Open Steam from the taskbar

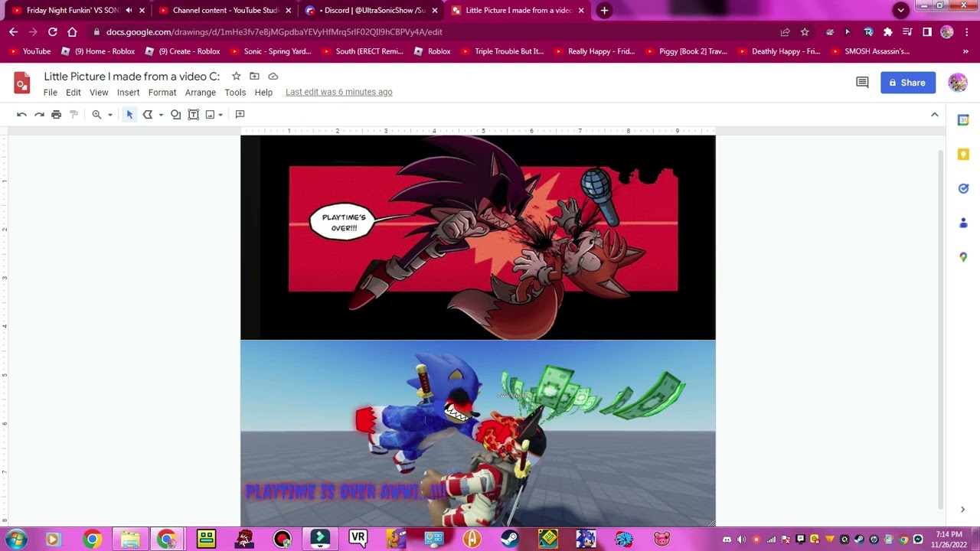point(510,539)
